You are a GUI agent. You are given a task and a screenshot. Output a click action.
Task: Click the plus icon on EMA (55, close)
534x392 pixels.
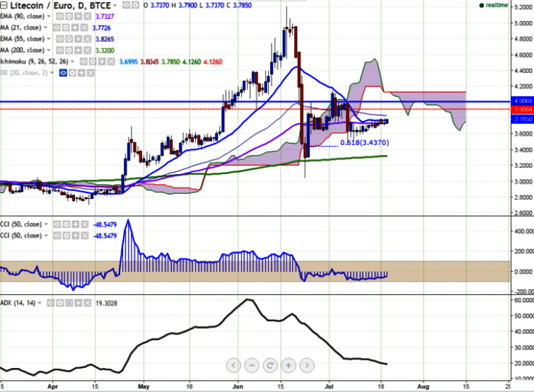[x=78, y=39]
